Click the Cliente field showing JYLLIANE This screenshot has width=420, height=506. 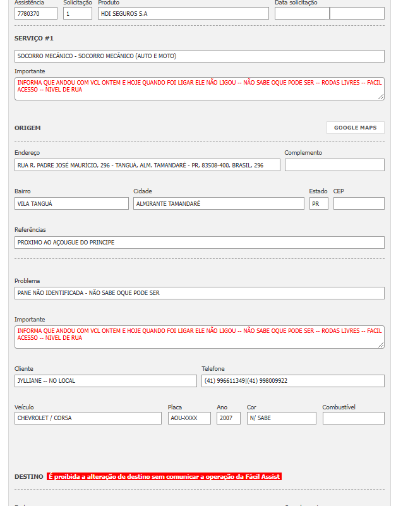[x=105, y=381]
